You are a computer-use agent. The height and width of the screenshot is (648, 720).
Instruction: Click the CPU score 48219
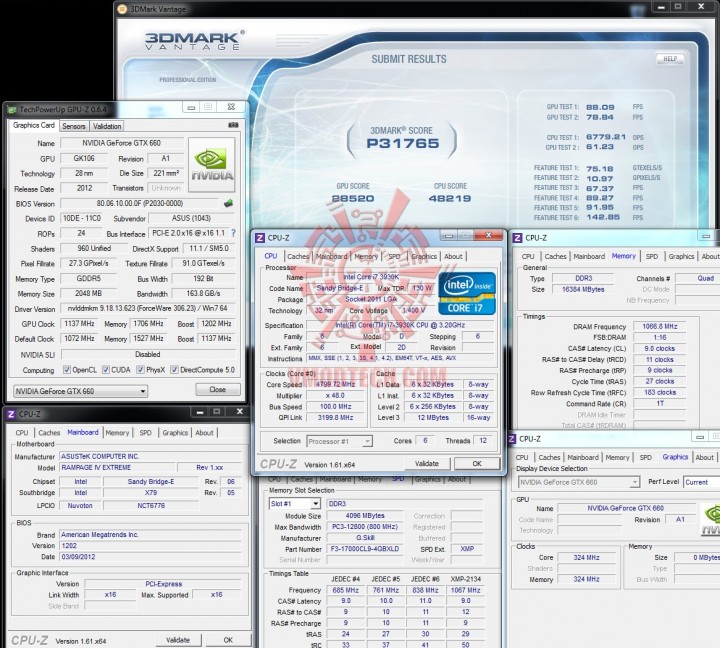450,198
